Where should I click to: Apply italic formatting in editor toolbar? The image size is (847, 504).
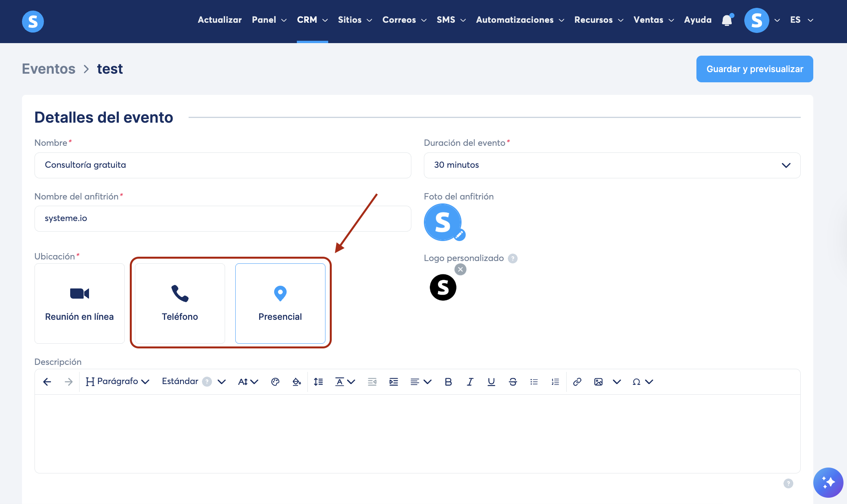tap(470, 382)
